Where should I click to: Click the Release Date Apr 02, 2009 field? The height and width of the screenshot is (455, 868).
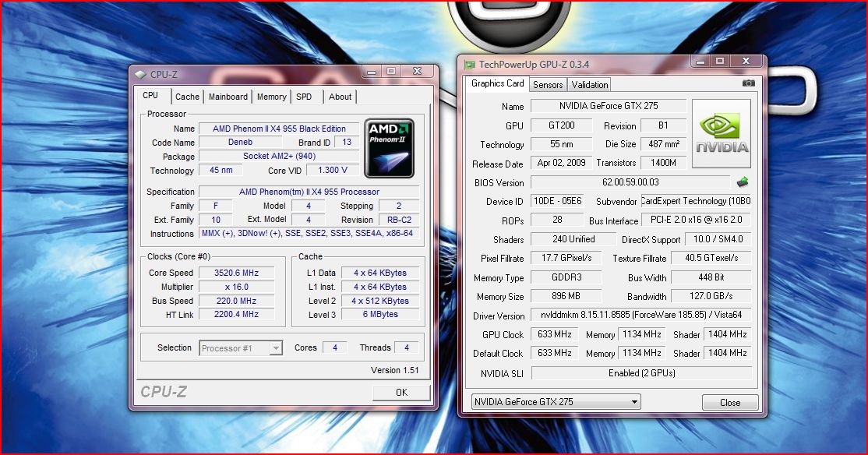coord(561,163)
